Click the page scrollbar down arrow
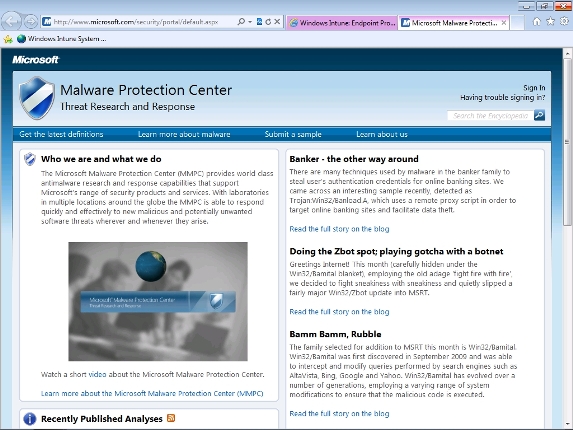 (x=568, y=425)
